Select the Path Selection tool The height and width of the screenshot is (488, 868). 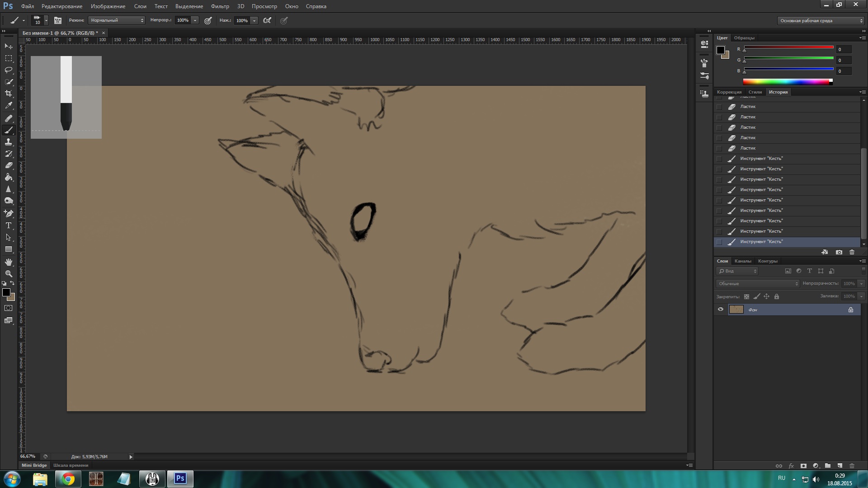[9, 237]
